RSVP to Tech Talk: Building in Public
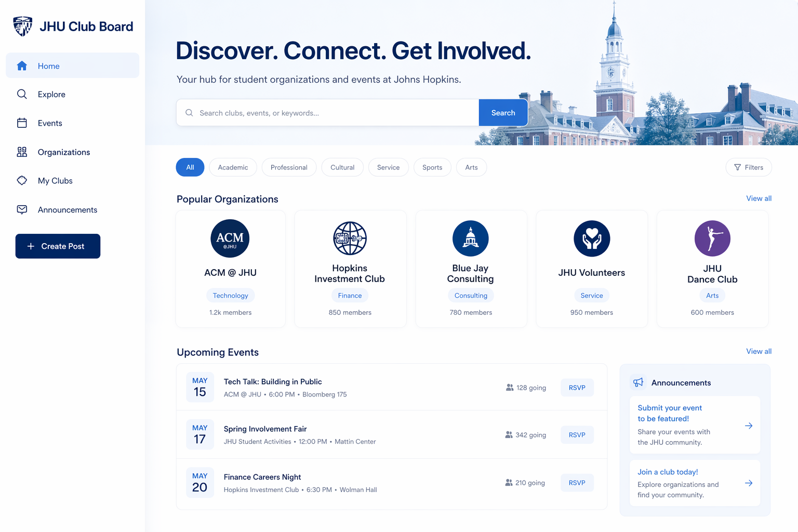The height and width of the screenshot is (532, 798). click(577, 388)
